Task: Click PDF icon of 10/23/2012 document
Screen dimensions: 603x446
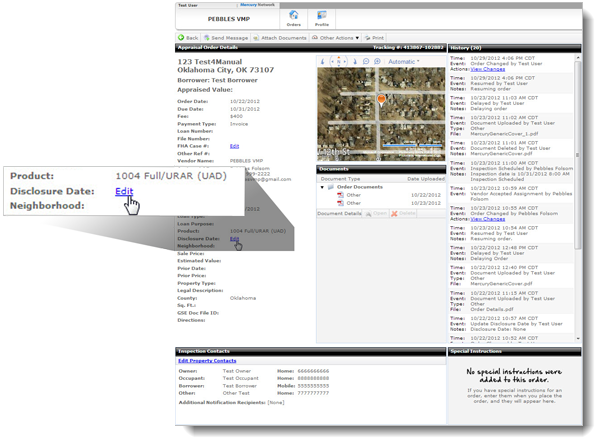Action: click(x=340, y=203)
